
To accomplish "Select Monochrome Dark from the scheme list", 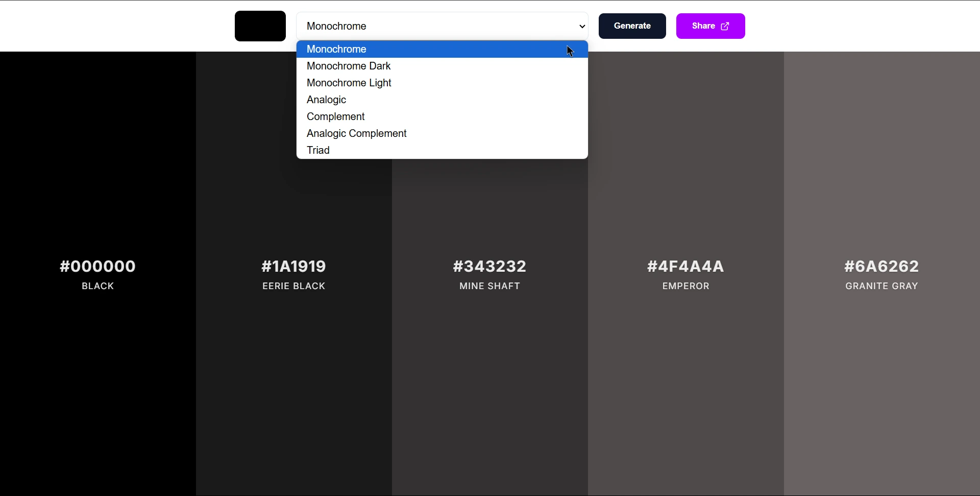I will pos(349,66).
